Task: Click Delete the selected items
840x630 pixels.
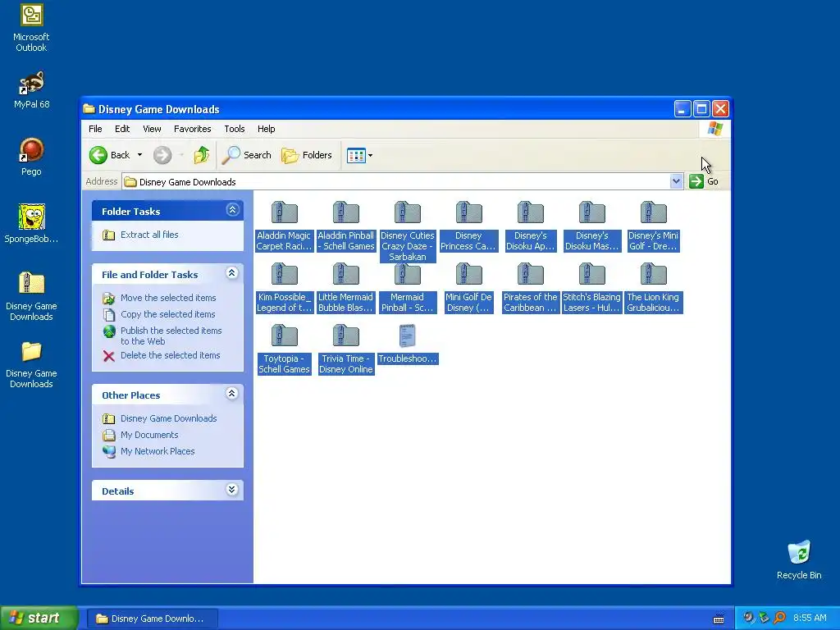Action: 162,356
